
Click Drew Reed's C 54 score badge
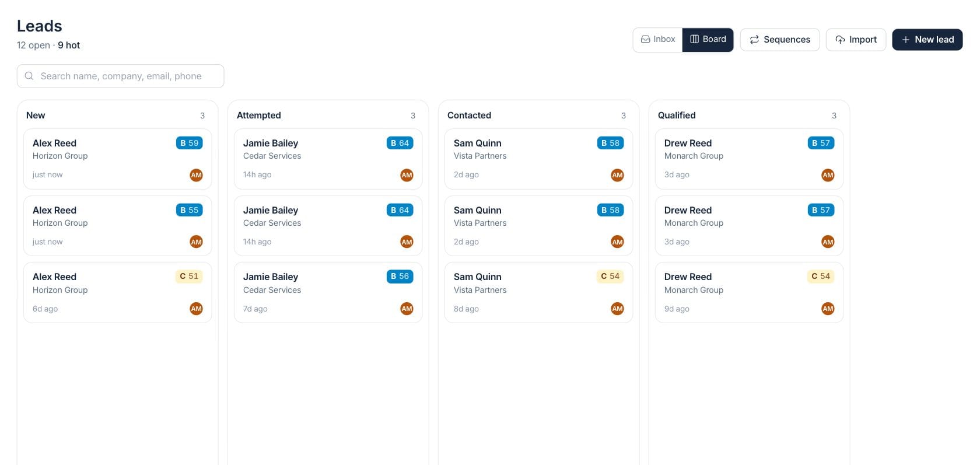coord(821,277)
